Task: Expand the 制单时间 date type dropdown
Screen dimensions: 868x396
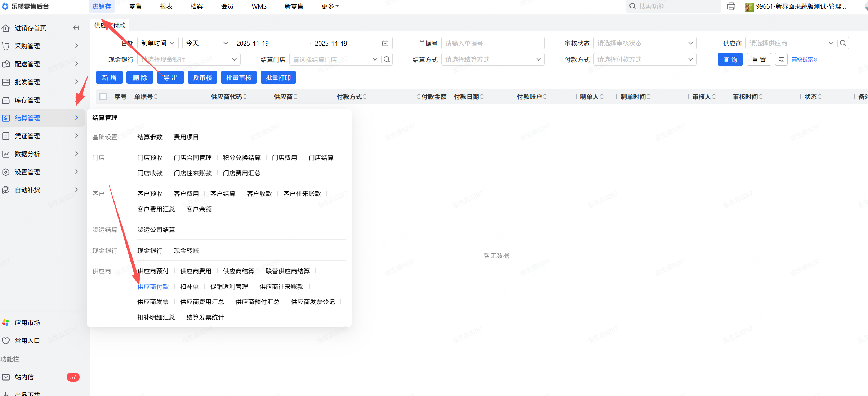Action: pos(157,43)
